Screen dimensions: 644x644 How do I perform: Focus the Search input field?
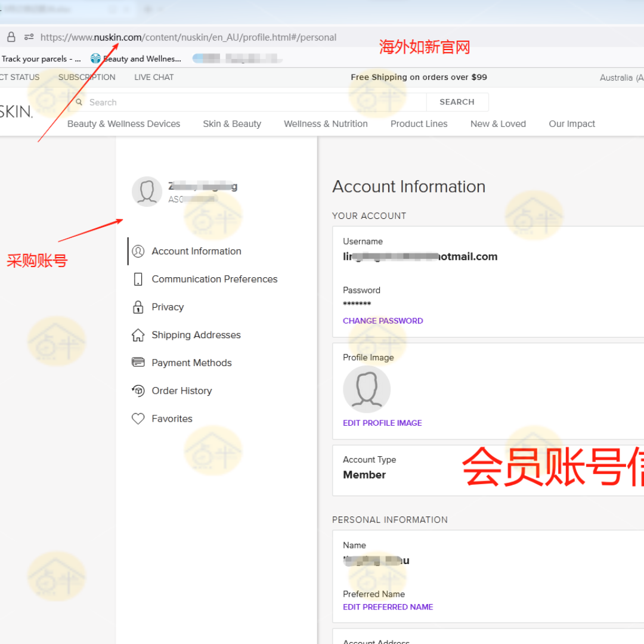point(247,102)
